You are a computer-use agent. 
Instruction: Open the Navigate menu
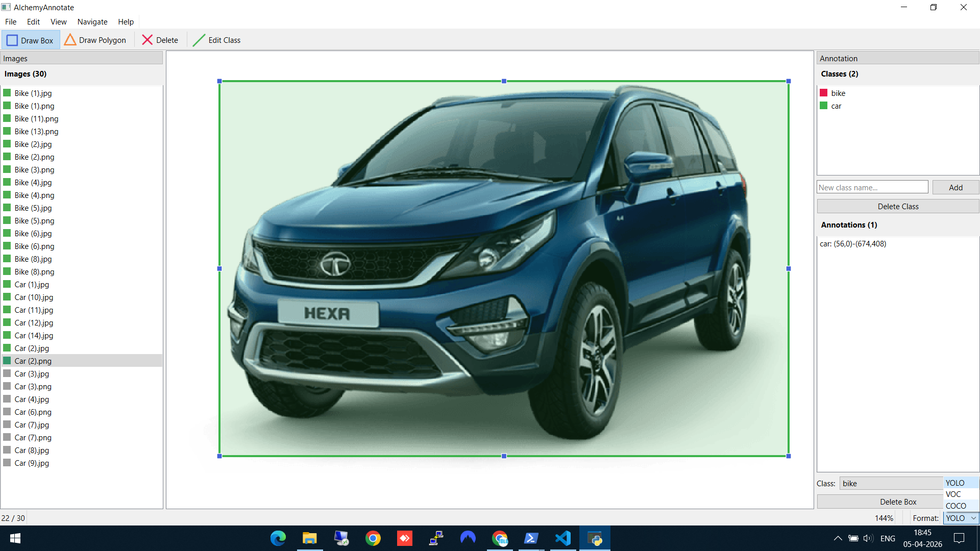pos(92,22)
